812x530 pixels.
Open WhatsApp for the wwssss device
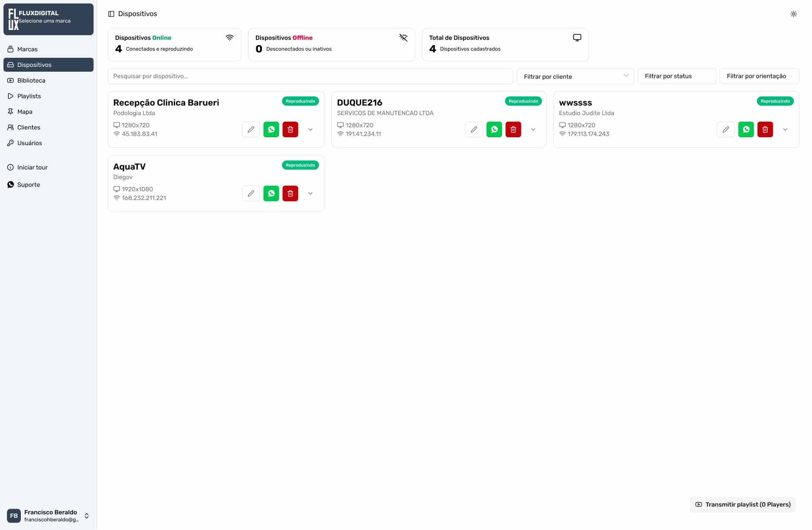[x=746, y=129]
